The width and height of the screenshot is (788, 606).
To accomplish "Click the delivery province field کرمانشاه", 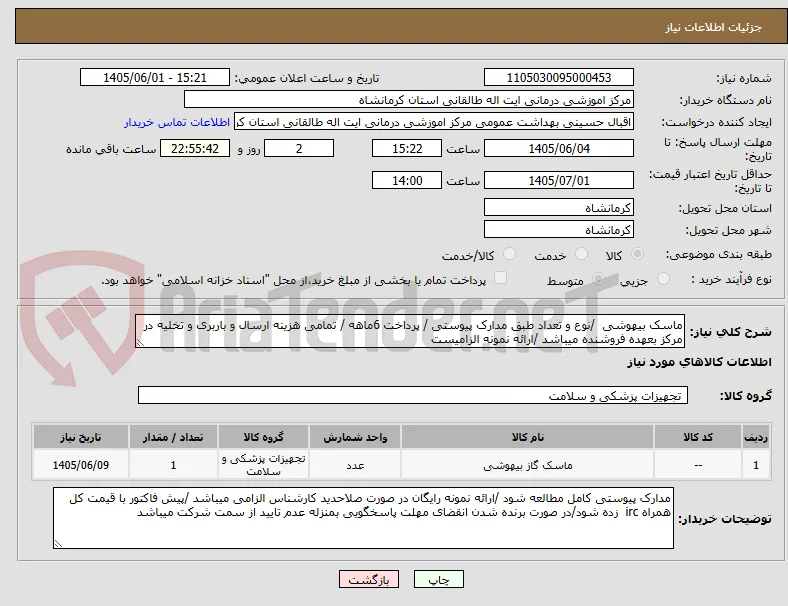I will pyautogui.click(x=558, y=208).
